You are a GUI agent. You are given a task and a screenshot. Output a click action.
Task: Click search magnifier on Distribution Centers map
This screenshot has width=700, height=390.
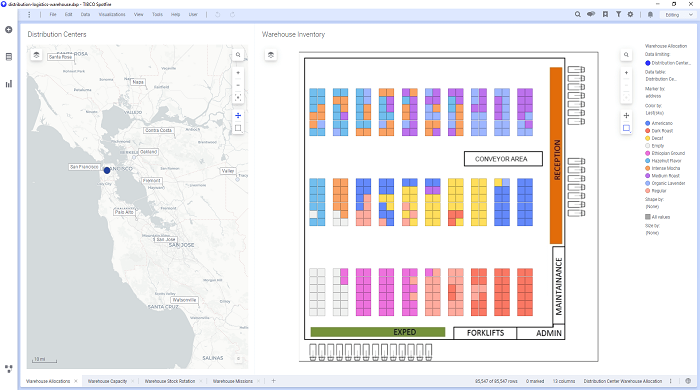click(x=238, y=55)
